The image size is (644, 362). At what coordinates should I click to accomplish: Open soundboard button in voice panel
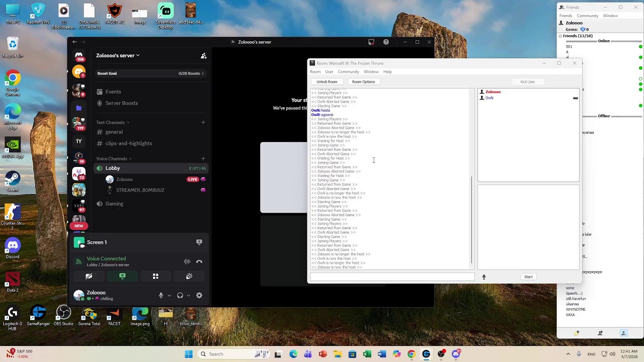[189, 276]
